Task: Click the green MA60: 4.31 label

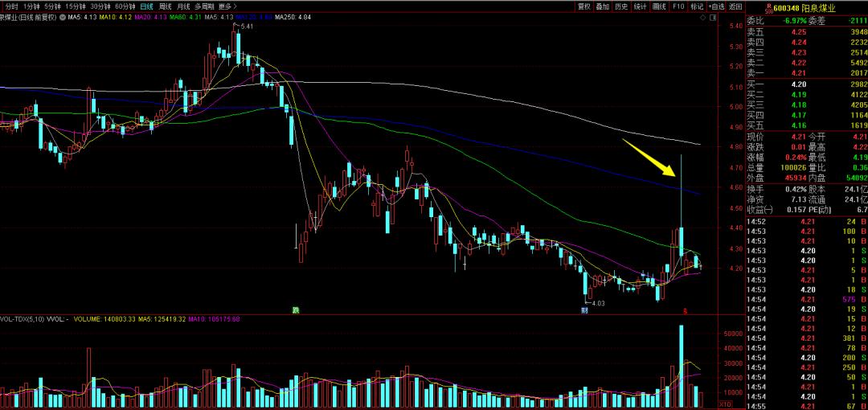Action: click(186, 18)
